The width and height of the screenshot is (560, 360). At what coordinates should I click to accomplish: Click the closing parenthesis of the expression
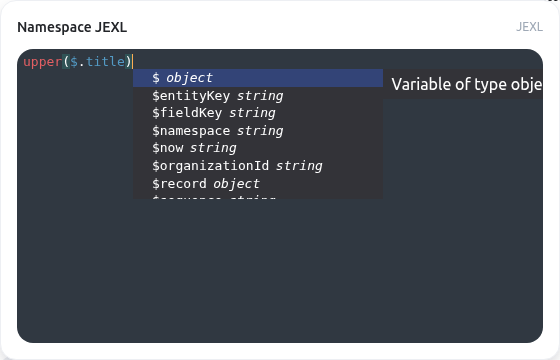[129, 62]
